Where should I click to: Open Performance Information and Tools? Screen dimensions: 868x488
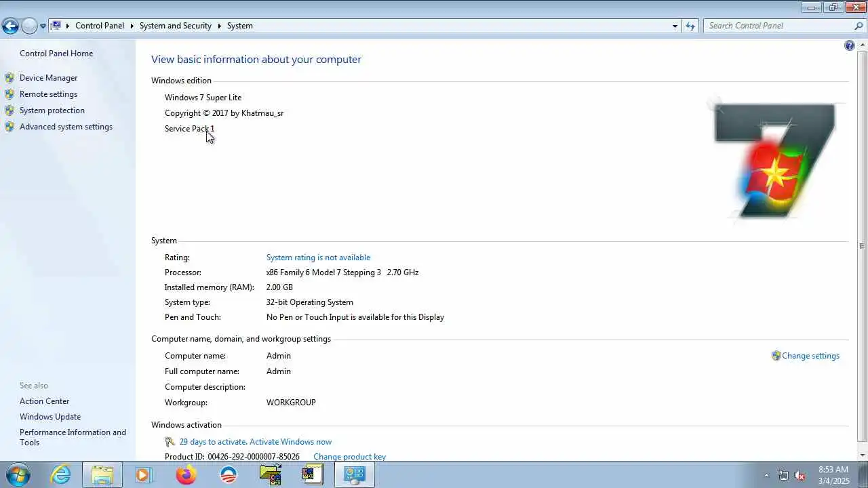point(73,437)
